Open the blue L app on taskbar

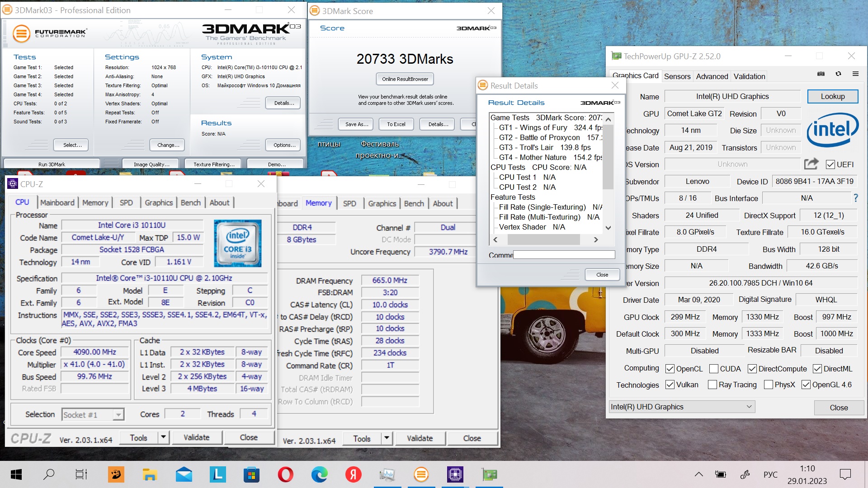click(x=217, y=474)
